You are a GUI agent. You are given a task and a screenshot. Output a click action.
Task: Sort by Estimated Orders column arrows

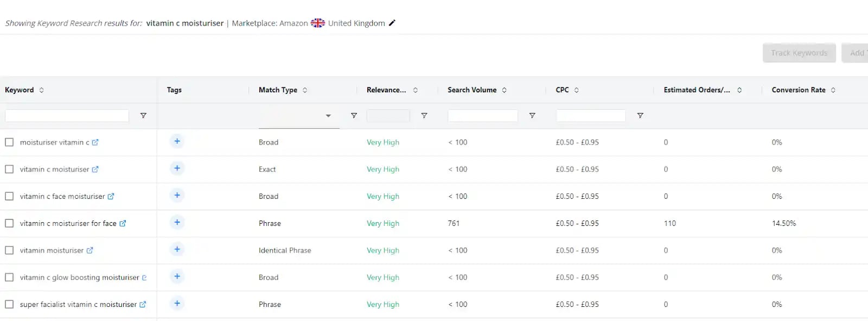[x=739, y=90]
